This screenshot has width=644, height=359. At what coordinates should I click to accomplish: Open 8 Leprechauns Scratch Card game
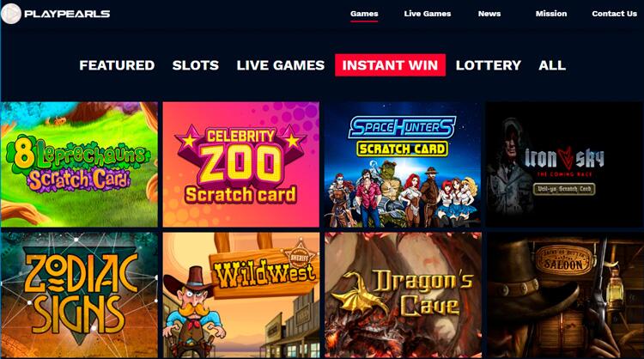pyautogui.click(x=79, y=164)
